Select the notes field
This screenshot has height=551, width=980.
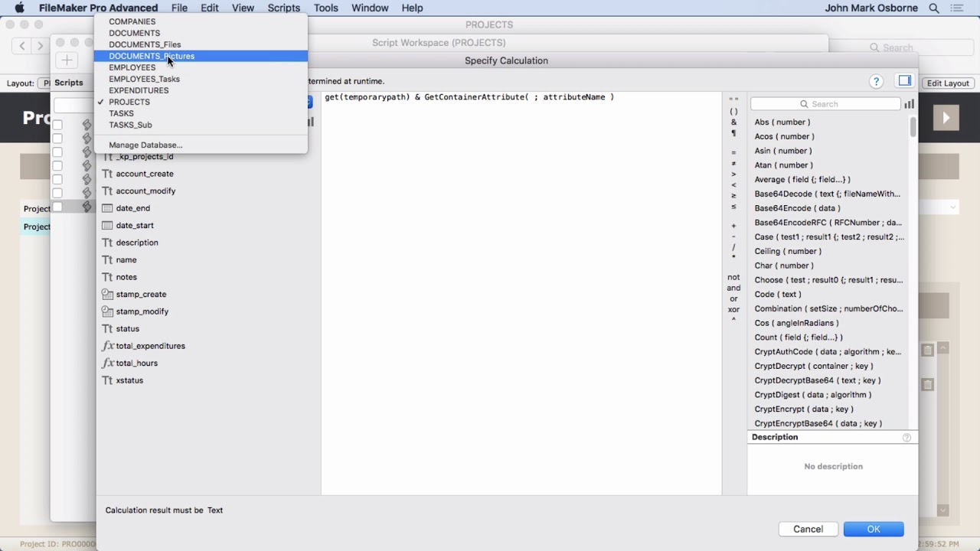pos(126,277)
